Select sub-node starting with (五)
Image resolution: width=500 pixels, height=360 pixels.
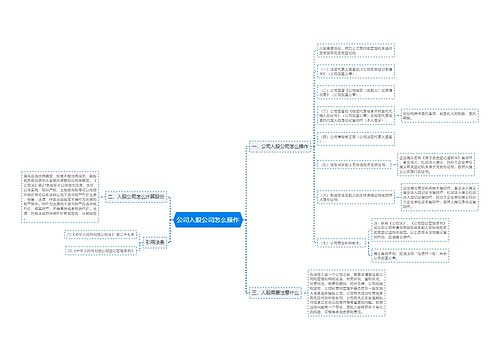pos(354,165)
